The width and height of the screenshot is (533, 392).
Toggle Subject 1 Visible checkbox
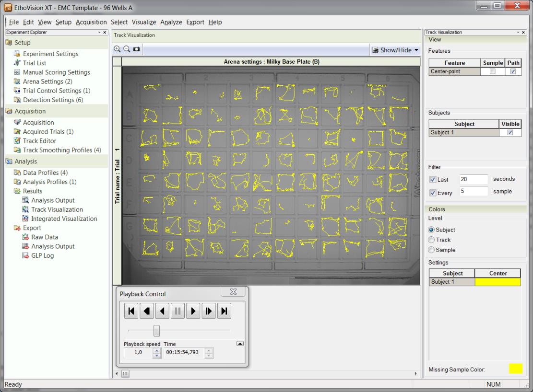[510, 132]
